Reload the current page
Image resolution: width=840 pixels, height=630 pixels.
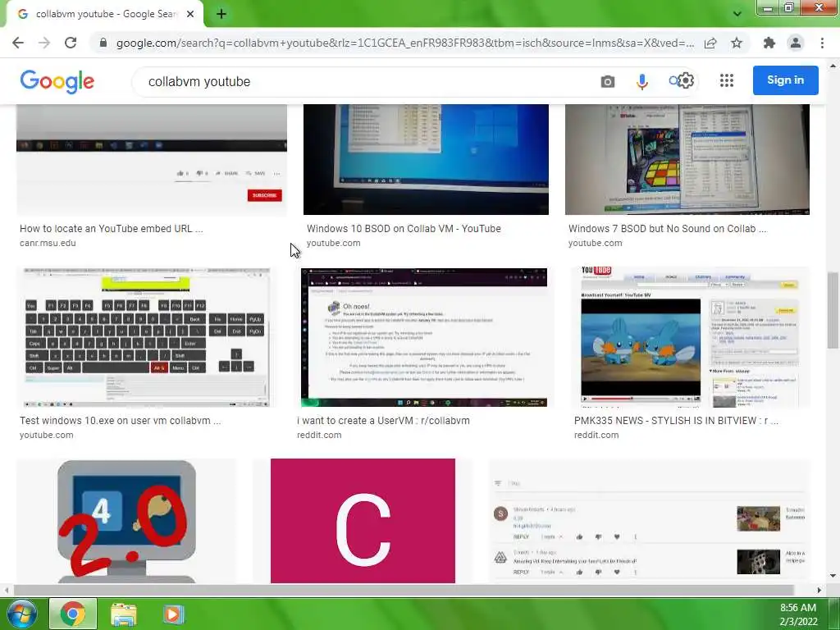(71, 43)
